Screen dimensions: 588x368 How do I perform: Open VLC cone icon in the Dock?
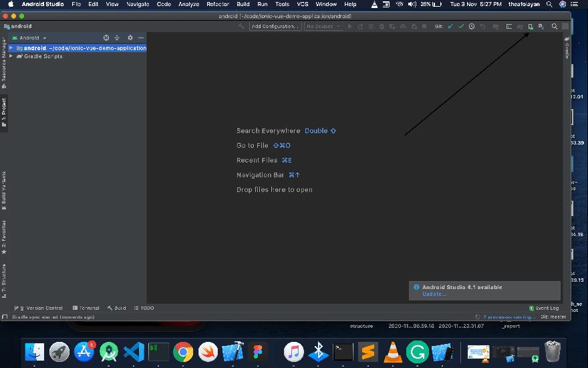393,352
